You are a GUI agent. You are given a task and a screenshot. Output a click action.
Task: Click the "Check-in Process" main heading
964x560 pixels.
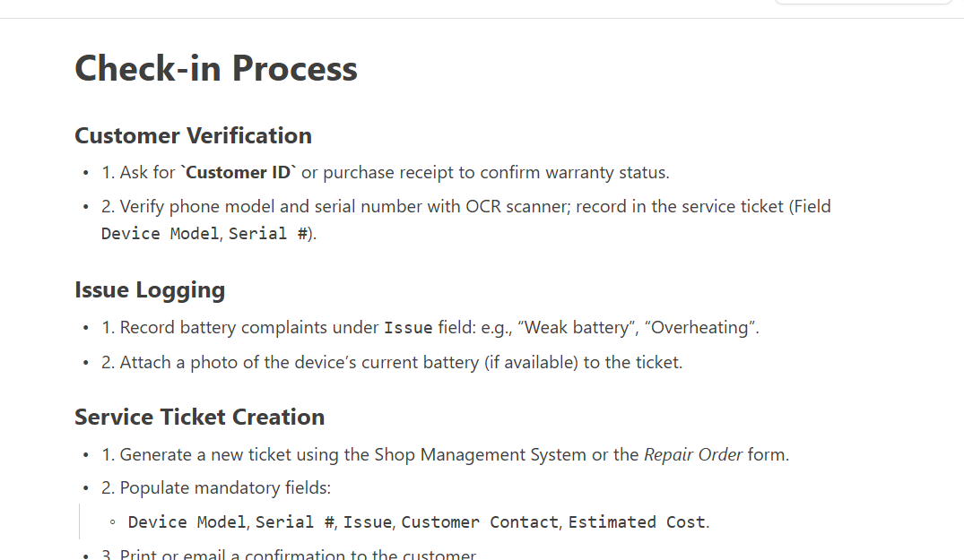click(x=216, y=68)
